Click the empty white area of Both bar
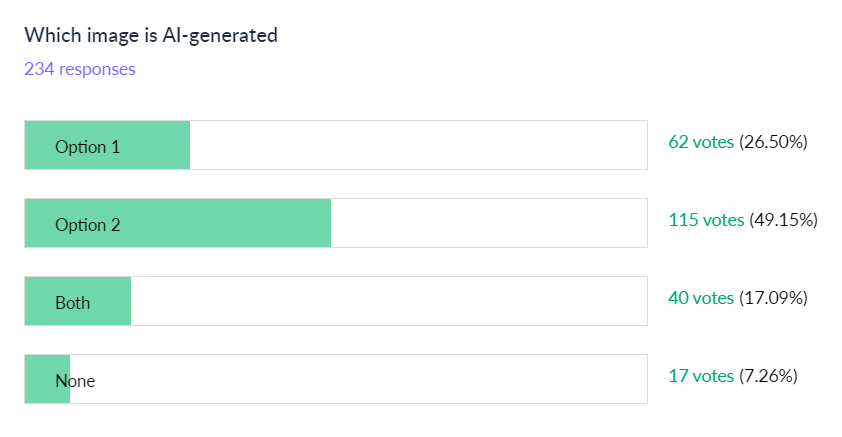This screenshot has width=842, height=437. 388,302
